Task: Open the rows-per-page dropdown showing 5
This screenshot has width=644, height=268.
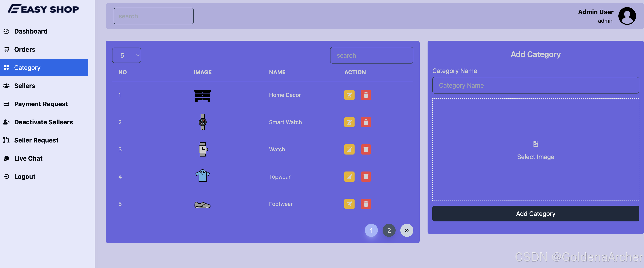Action: tap(126, 55)
